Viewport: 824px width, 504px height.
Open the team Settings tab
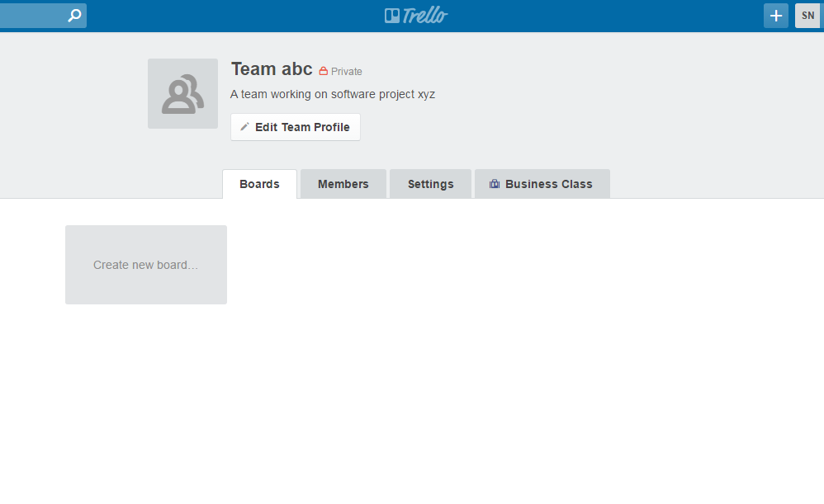click(430, 184)
